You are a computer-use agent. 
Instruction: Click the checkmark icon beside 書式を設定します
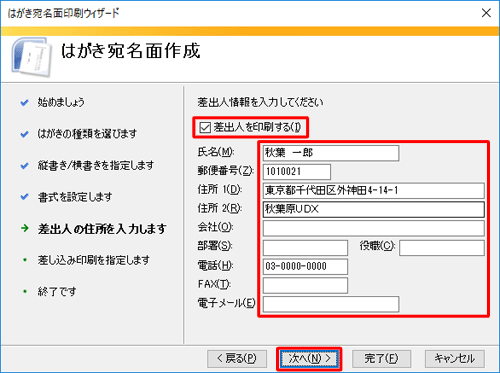[24, 197]
